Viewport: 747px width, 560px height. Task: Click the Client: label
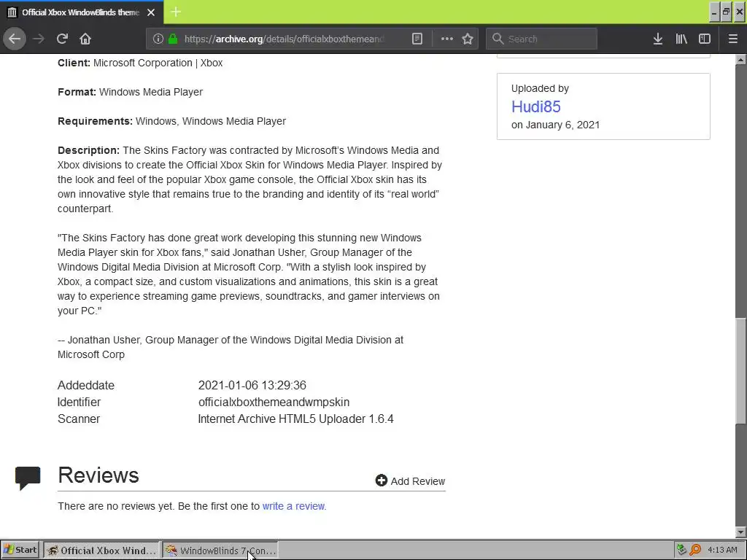tap(74, 63)
